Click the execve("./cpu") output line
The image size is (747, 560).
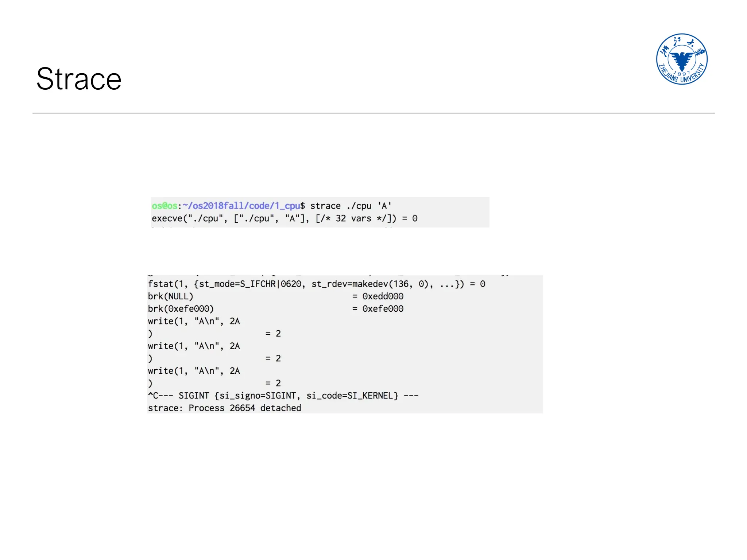tap(285, 218)
